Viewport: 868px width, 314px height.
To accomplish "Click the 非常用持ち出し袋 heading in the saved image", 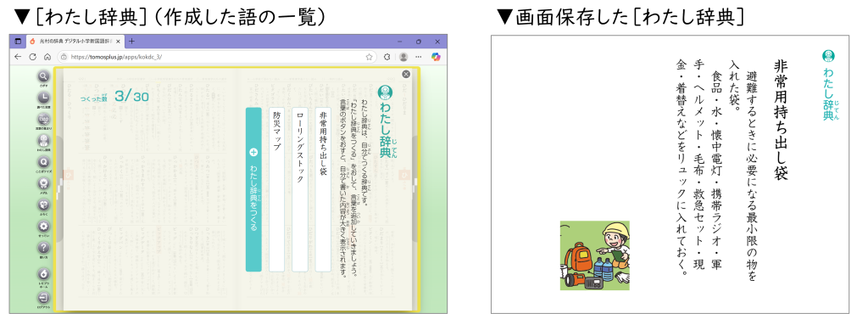I will coord(781,120).
